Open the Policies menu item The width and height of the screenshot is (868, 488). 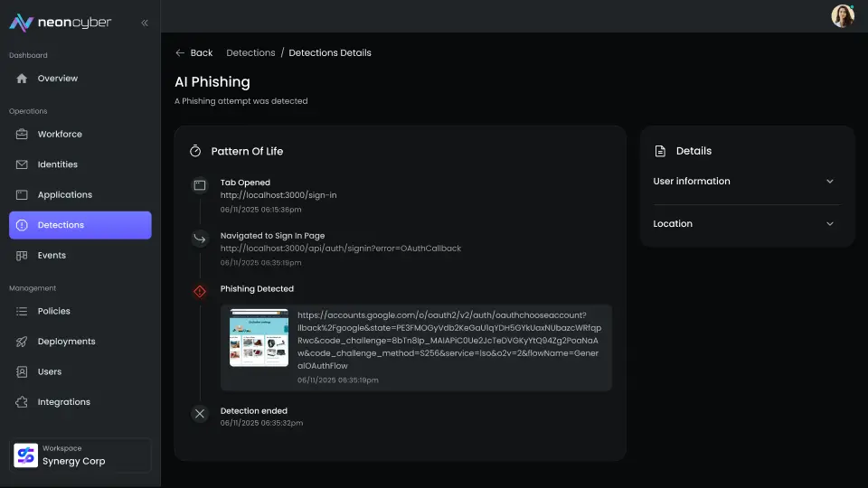[x=80, y=312]
